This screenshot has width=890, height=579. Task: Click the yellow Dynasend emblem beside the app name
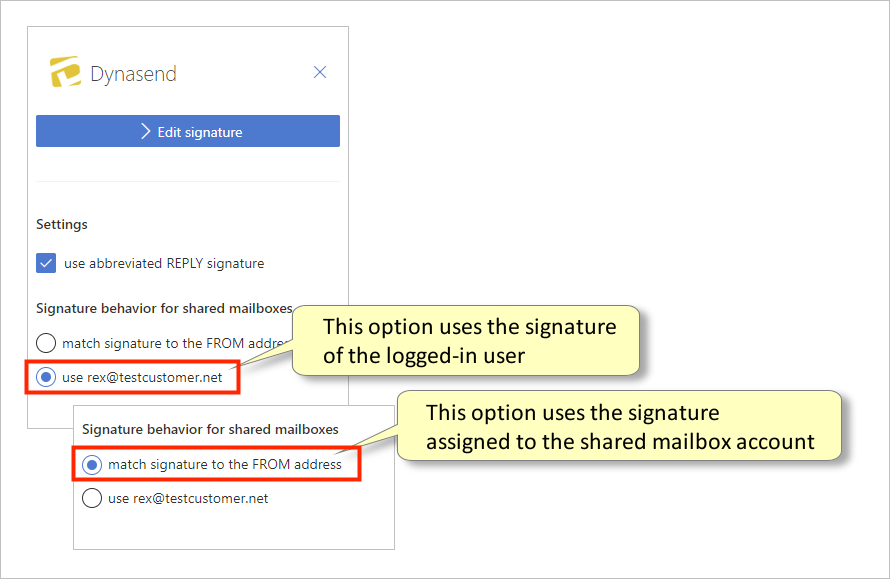64,72
